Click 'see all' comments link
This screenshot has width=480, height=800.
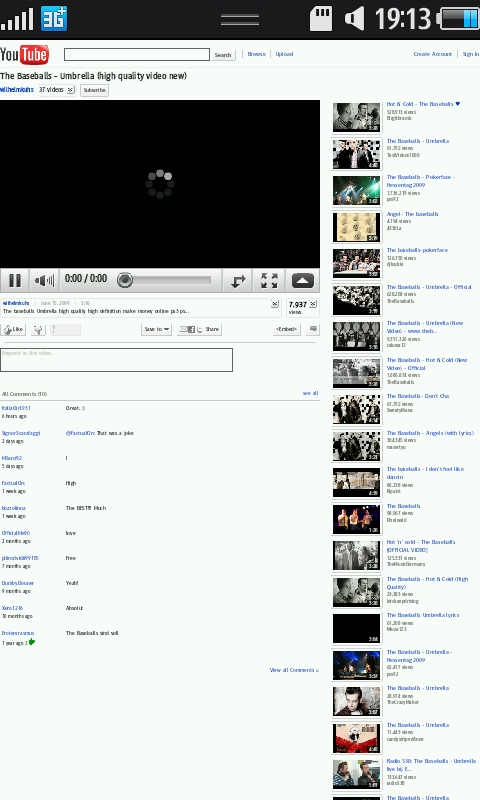pos(310,393)
